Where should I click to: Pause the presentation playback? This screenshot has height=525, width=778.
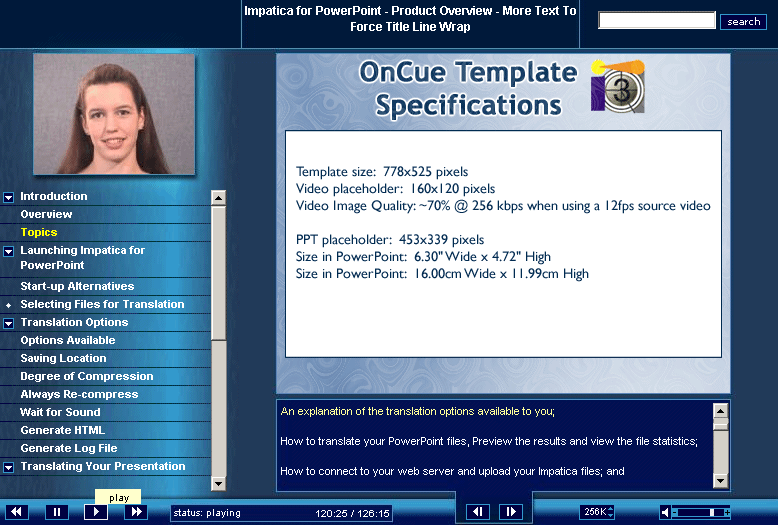[x=57, y=512]
